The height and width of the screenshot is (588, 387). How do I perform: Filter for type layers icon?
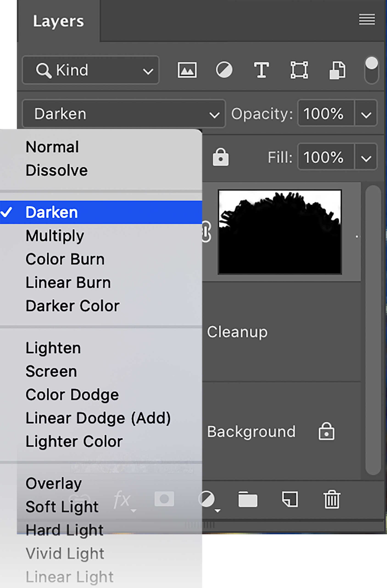click(261, 70)
